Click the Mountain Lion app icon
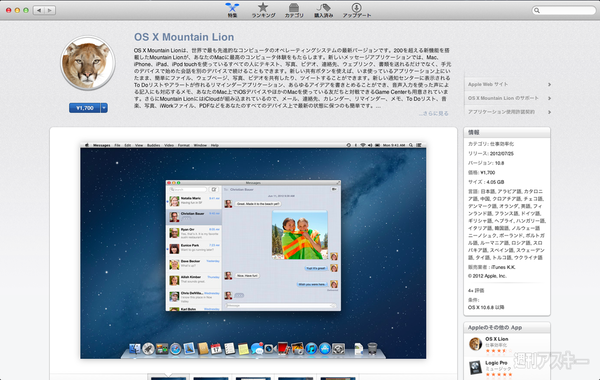Viewport: 600px width, 380px height. point(88,63)
